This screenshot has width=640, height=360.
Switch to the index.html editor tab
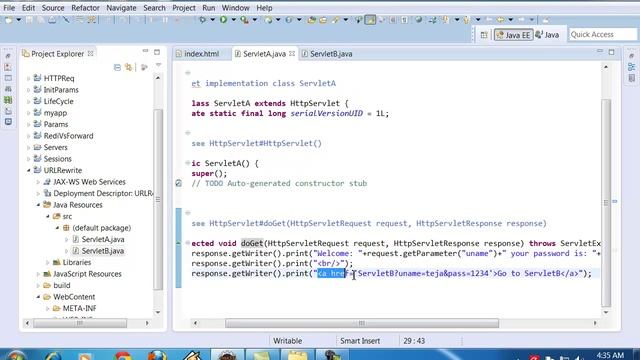pyautogui.click(x=198, y=54)
